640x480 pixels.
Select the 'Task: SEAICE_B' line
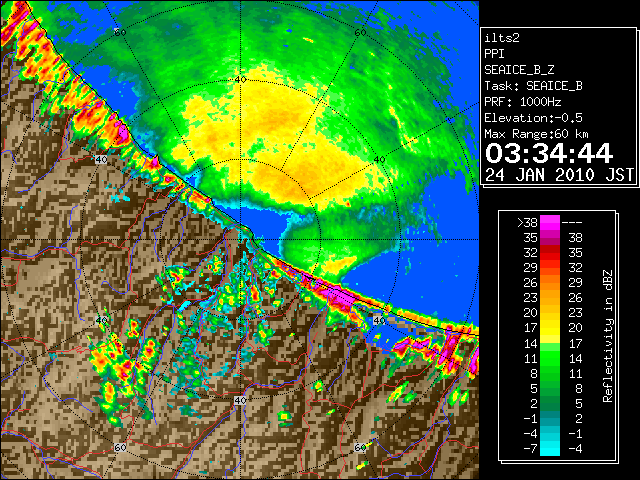click(x=533, y=86)
